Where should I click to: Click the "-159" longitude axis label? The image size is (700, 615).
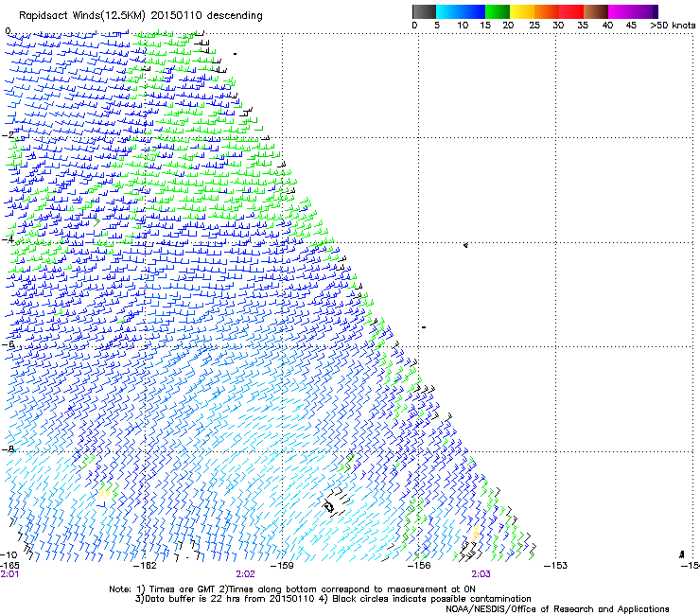click(x=283, y=566)
